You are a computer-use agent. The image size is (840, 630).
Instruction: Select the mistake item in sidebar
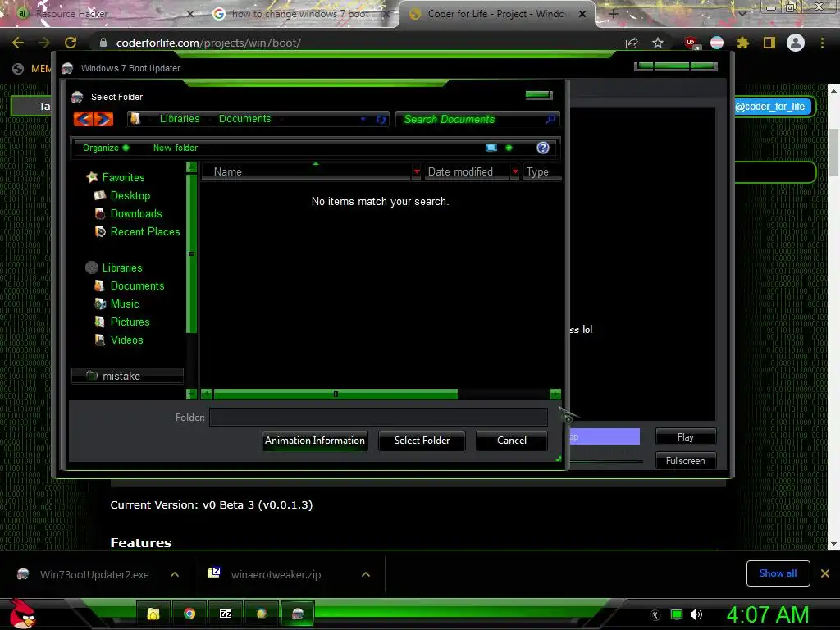[127, 376]
